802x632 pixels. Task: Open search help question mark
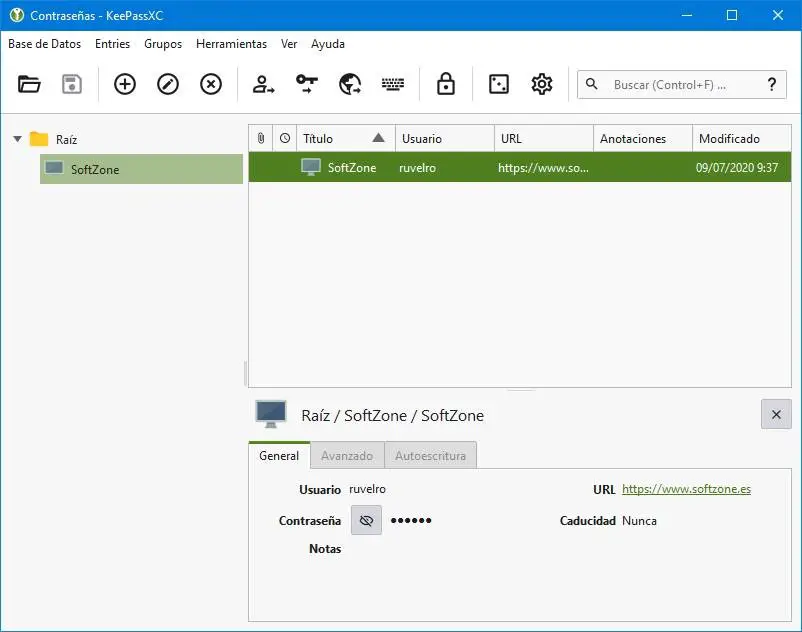tap(772, 84)
